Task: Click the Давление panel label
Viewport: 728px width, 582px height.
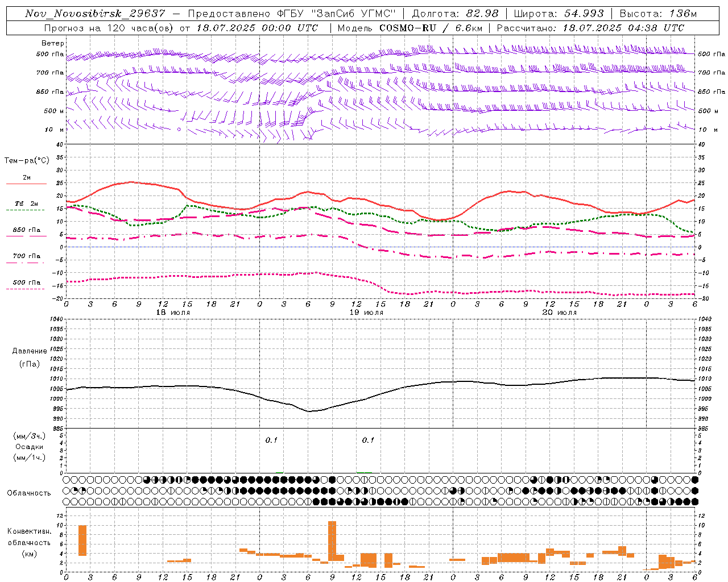Action: tap(30, 351)
